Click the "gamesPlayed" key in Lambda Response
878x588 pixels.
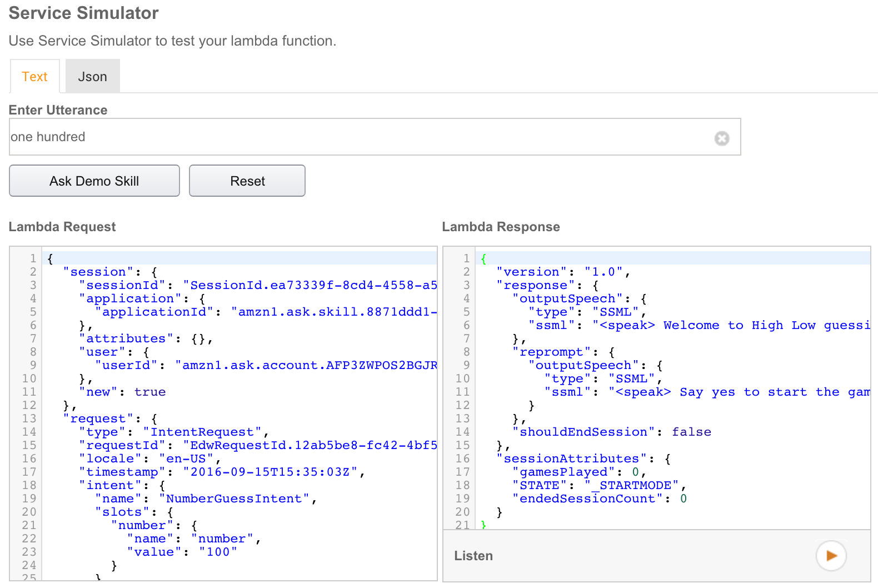click(563, 472)
